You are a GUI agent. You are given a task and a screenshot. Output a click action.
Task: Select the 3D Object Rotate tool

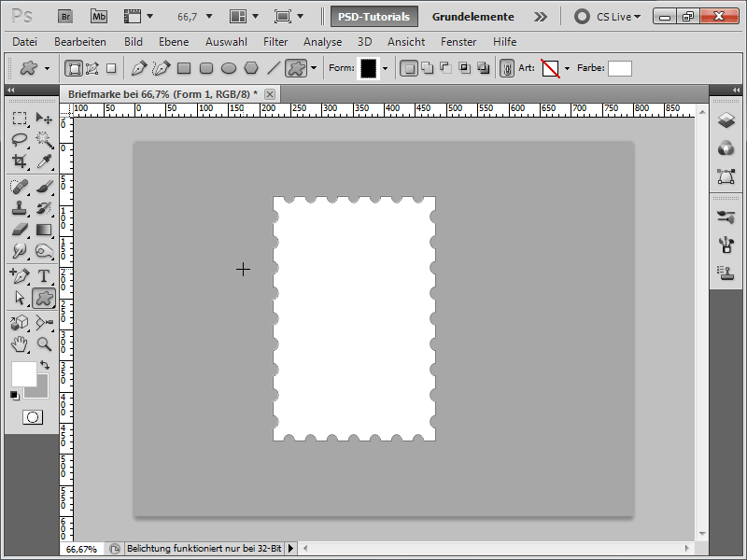tap(20, 322)
